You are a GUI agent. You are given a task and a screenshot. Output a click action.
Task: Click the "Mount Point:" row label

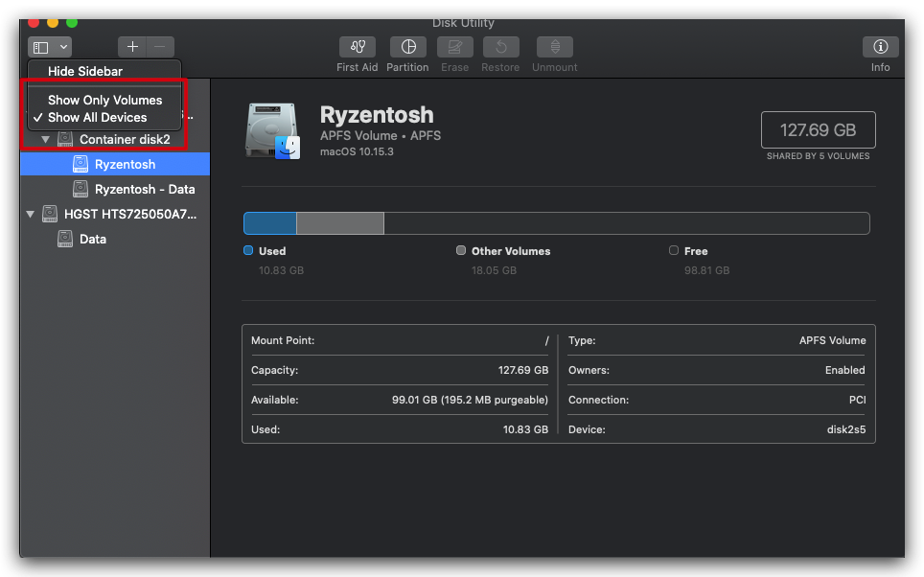click(x=283, y=340)
